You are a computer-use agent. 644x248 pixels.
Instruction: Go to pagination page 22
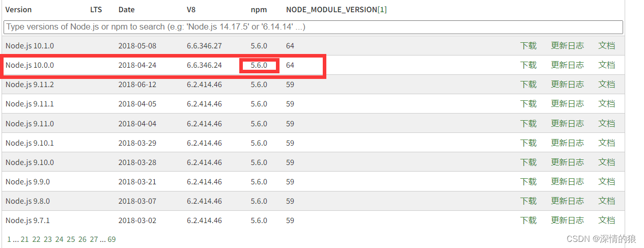pos(36,239)
